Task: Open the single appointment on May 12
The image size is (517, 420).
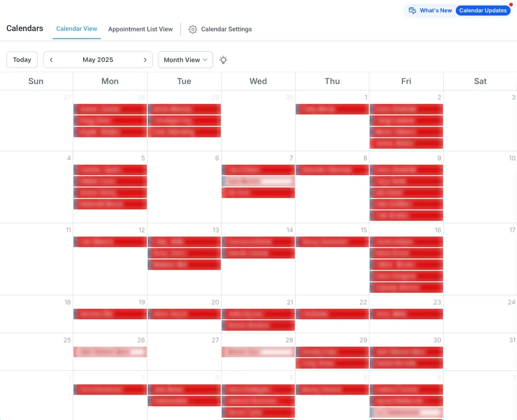Action: (110, 242)
